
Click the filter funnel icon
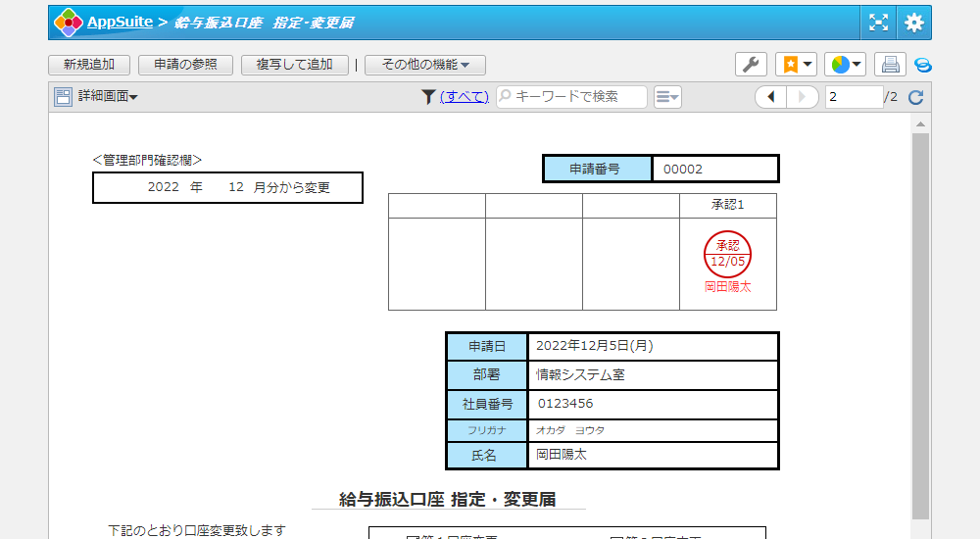coord(428,96)
